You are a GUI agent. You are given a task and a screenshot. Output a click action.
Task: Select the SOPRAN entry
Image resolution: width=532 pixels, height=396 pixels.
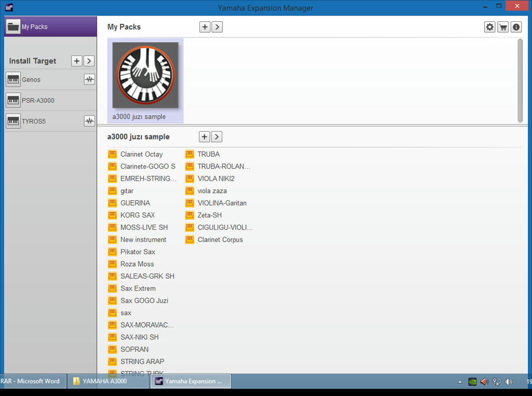pos(128,350)
